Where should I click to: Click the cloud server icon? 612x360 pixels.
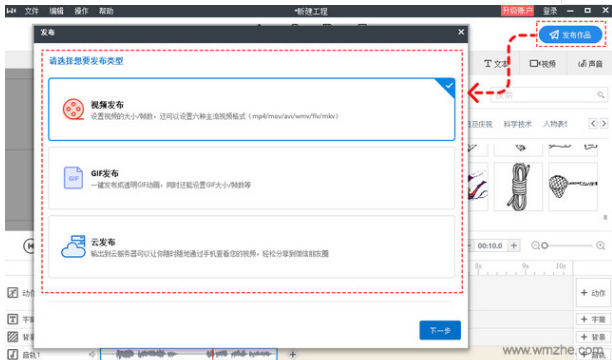tap(73, 246)
